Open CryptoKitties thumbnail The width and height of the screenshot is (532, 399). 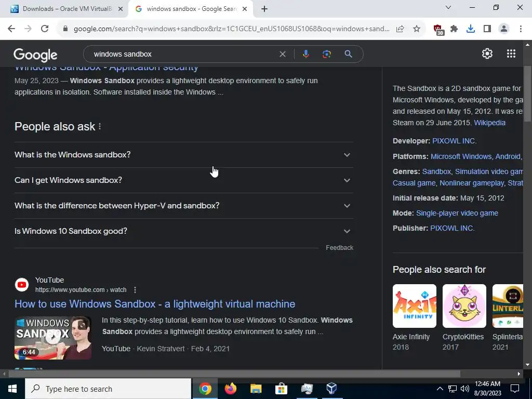464,306
